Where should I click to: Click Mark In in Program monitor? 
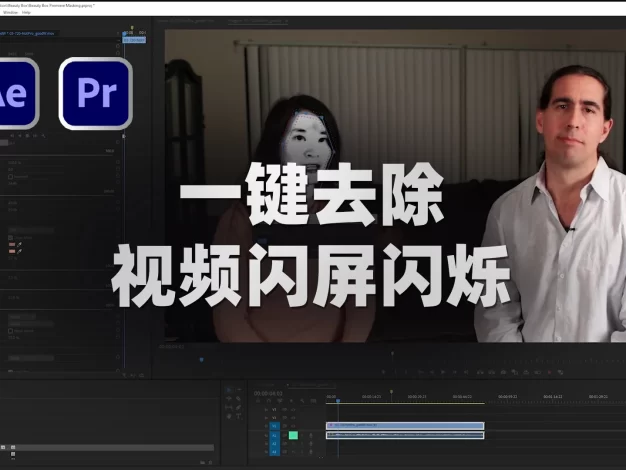click(395, 372)
